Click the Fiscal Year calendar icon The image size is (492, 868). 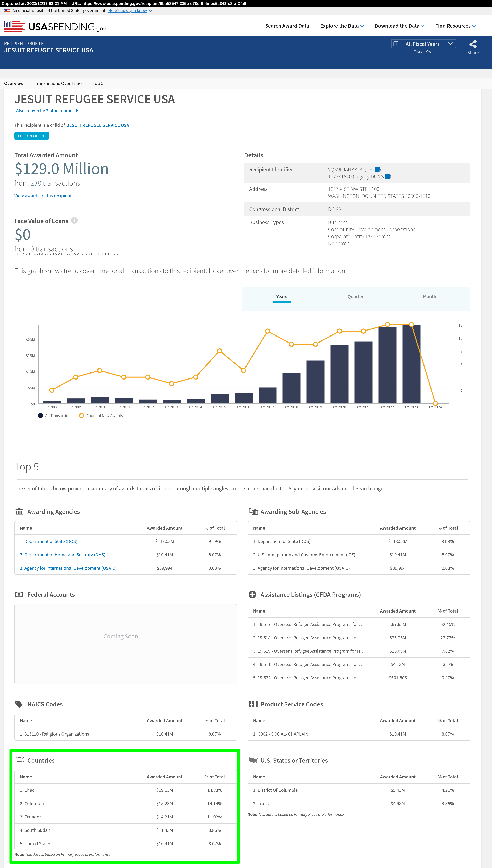(x=396, y=44)
